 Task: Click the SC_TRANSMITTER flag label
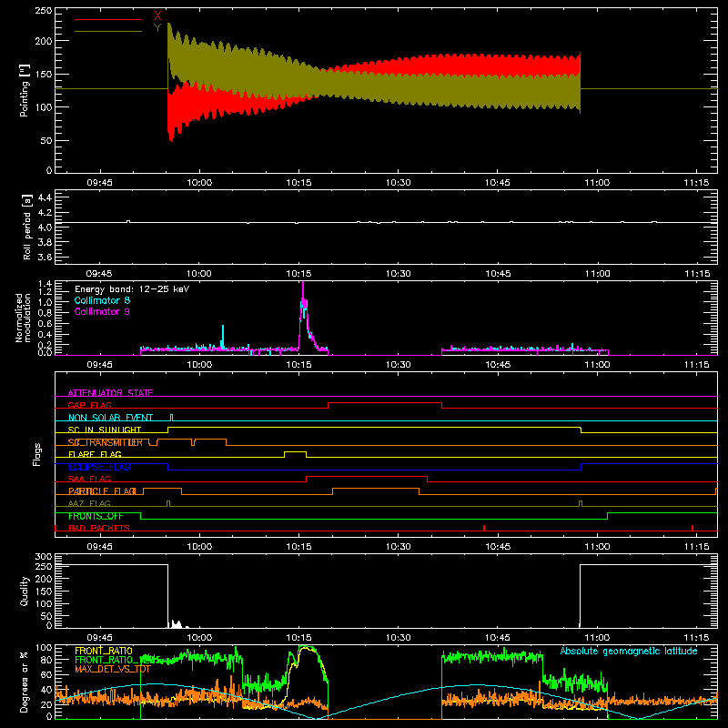pos(106,442)
